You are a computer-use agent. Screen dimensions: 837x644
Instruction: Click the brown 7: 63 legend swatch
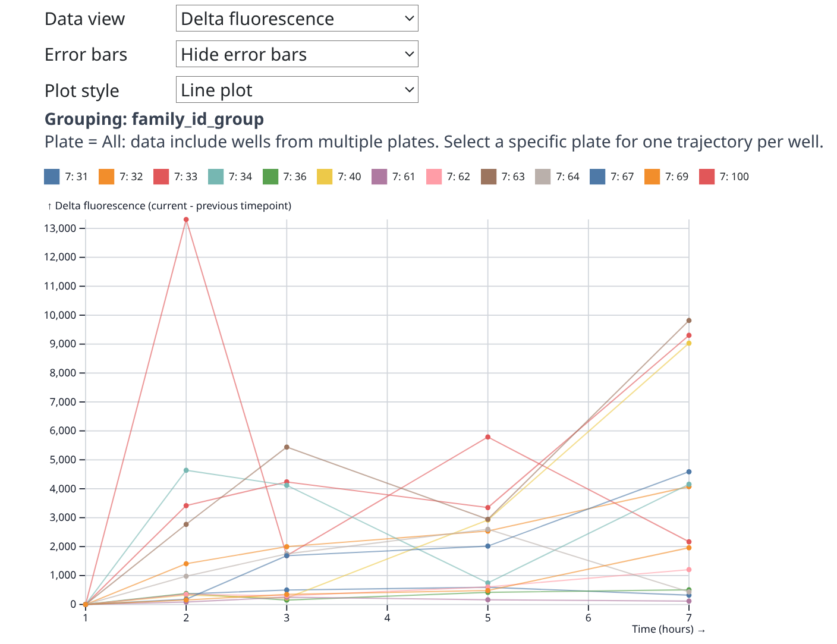tap(489, 177)
